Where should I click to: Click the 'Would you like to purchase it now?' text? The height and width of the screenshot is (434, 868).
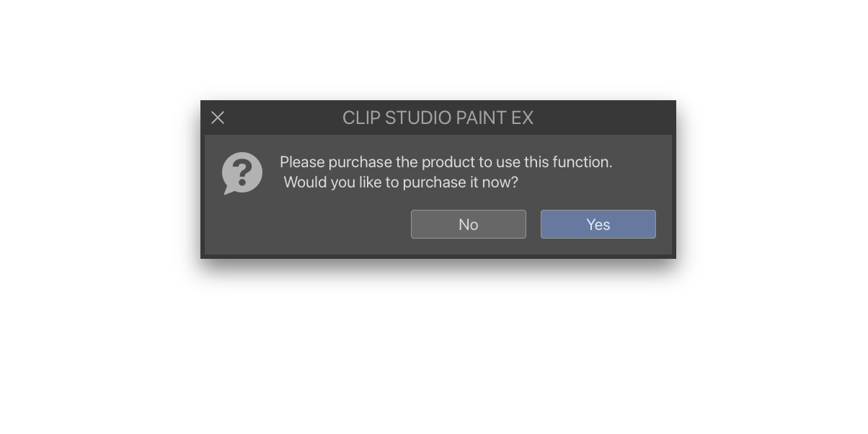coord(401,182)
